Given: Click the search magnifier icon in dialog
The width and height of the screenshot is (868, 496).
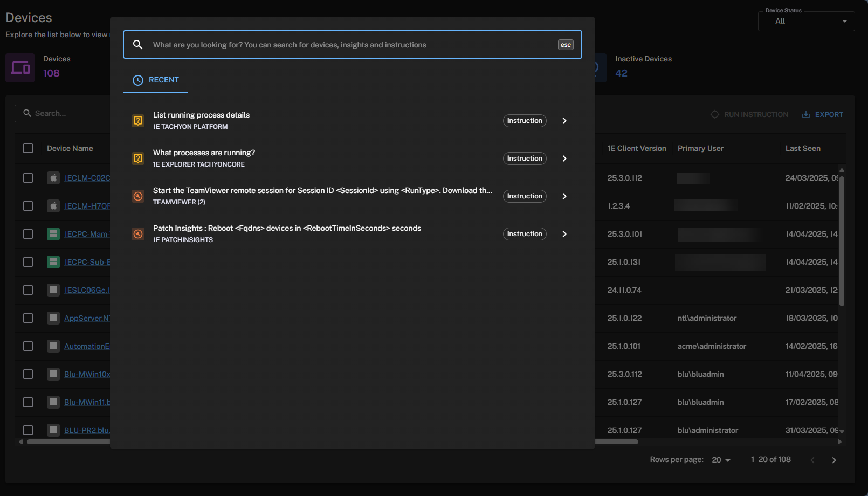Looking at the screenshot, I should point(138,45).
